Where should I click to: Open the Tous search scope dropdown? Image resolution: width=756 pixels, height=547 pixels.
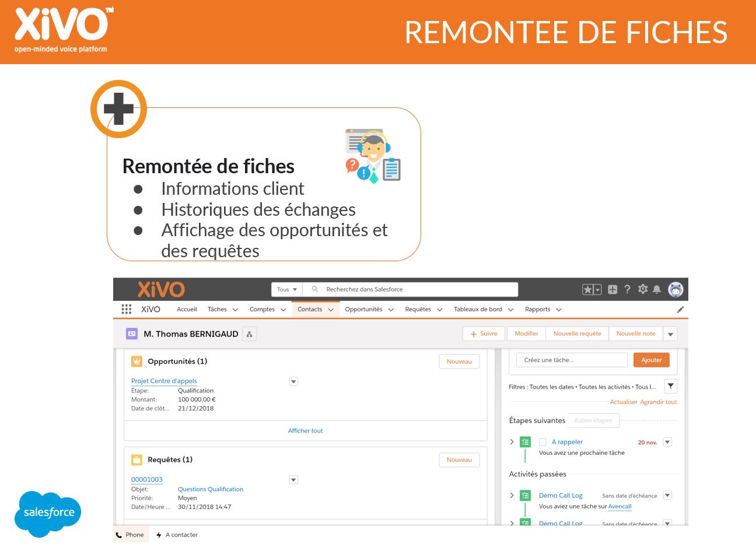(x=286, y=289)
